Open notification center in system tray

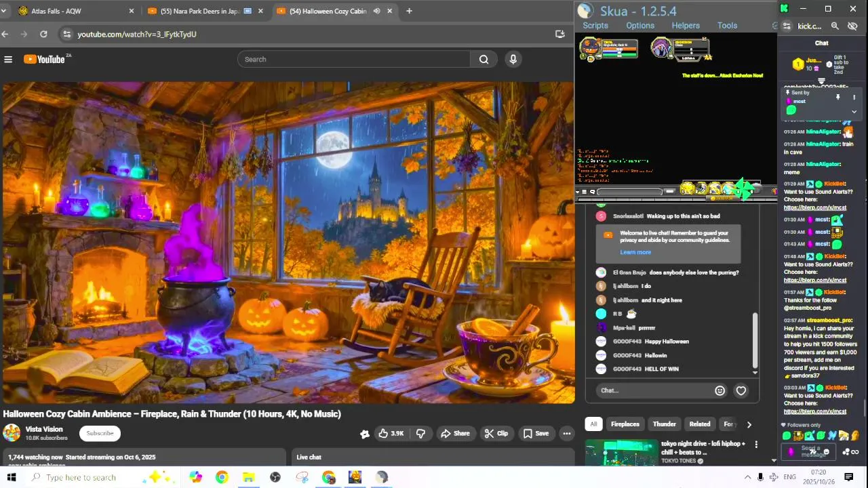848,477
